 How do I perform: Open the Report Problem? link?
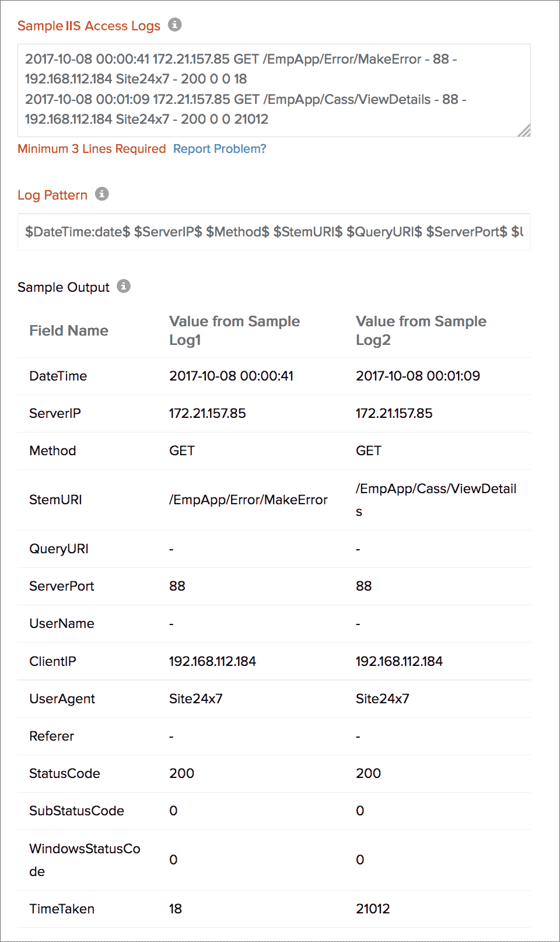219,149
